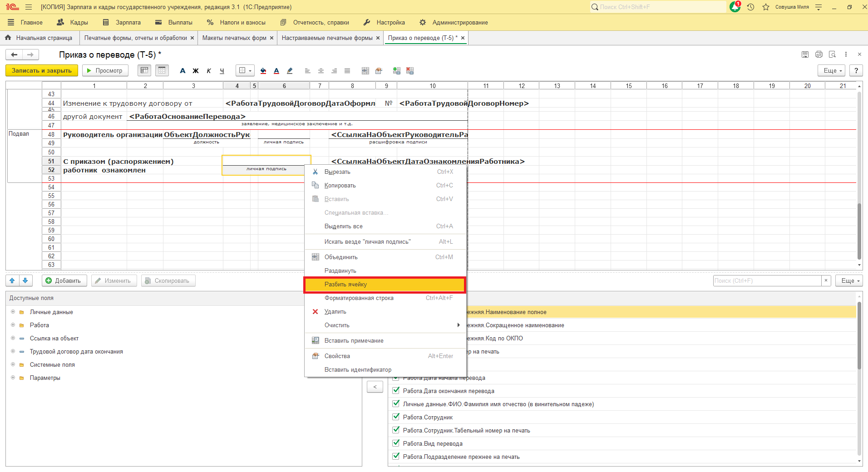The height and width of the screenshot is (472, 868).
Task: Apply underline with the Ч icon
Action: pyautogui.click(x=222, y=71)
